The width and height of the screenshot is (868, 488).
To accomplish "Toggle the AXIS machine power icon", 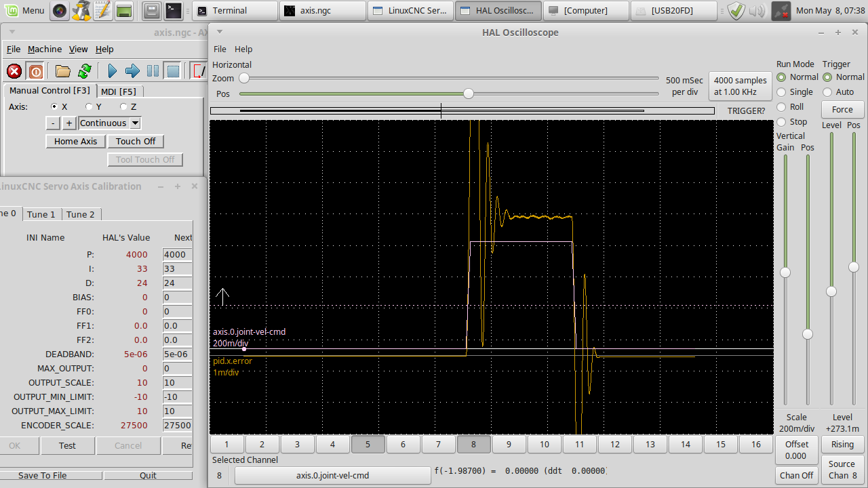I will (x=36, y=71).
